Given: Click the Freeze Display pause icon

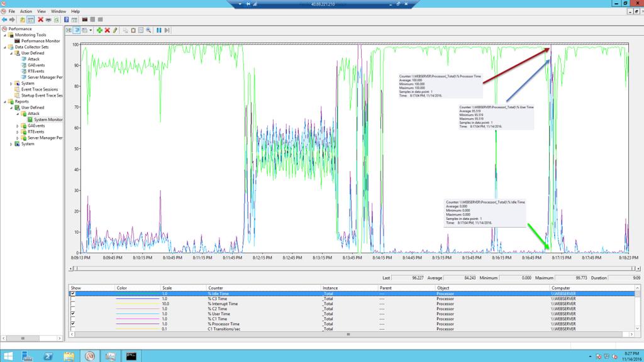Looking at the screenshot, I should pyautogui.click(x=159, y=30).
